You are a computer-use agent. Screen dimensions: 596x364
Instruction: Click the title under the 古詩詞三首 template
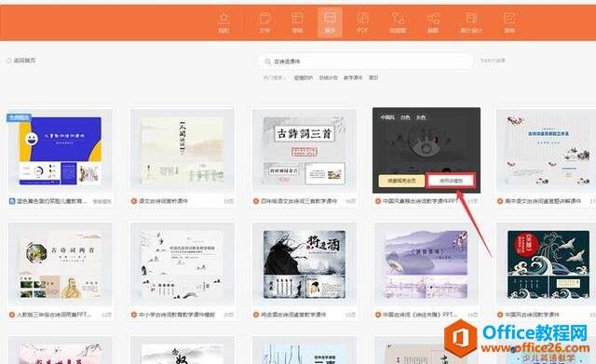[x=299, y=201]
